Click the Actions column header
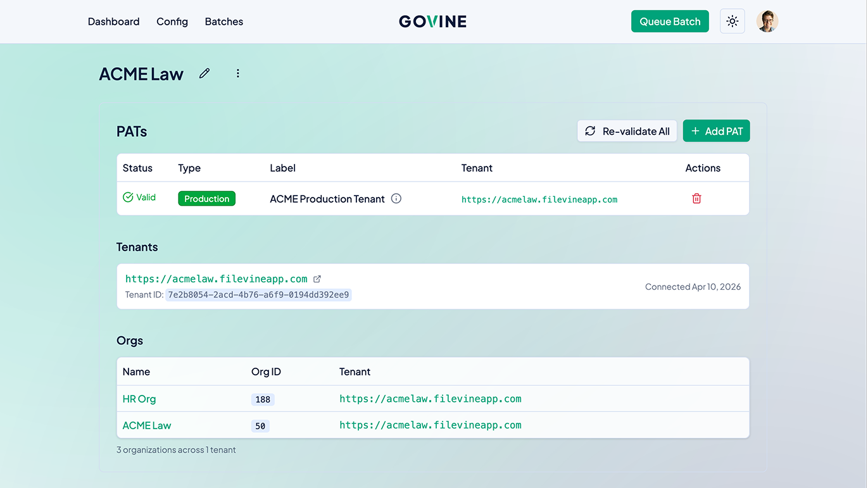 click(703, 168)
